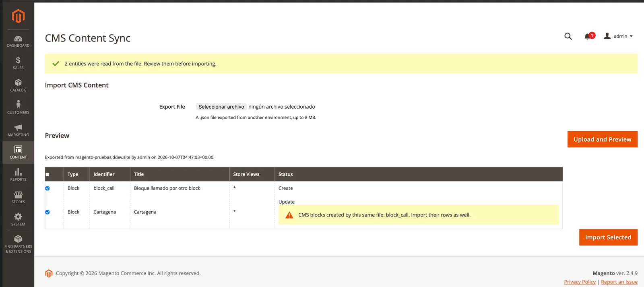This screenshot has width=644, height=287.
Task: Click the Update status text
Action: tap(287, 202)
